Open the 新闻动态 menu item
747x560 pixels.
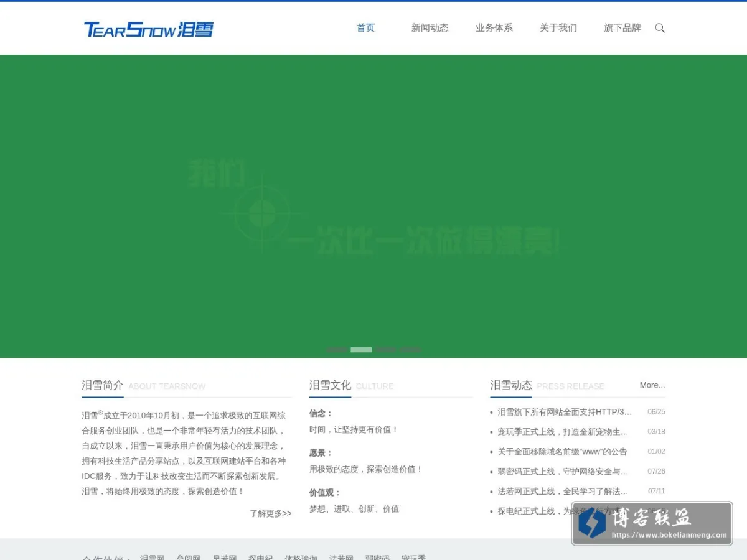(430, 28)
